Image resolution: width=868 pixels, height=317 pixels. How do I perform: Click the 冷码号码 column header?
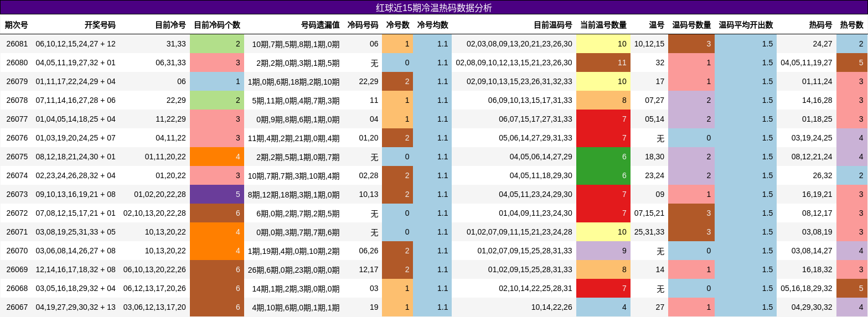pos(363,25)
